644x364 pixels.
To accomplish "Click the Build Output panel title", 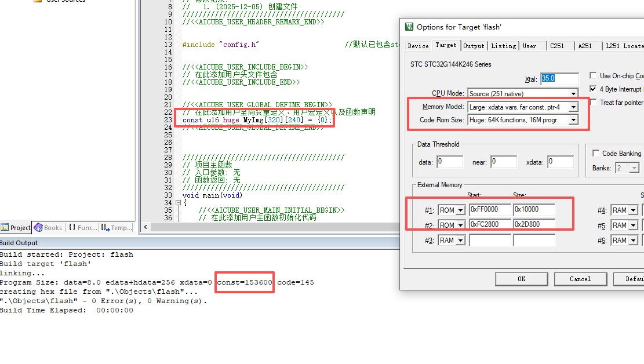I will 19,243.
